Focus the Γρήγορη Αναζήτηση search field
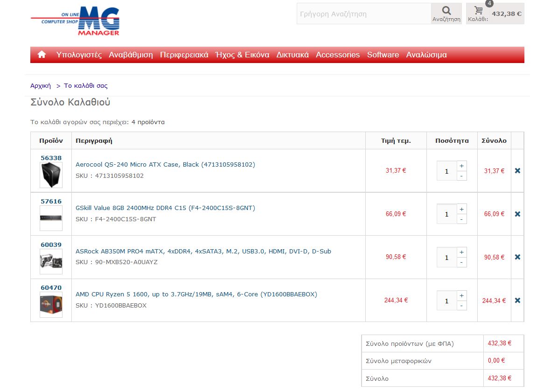Image resolution: width=551 pixels, height=392 pixels. click(x=364, y=14)
